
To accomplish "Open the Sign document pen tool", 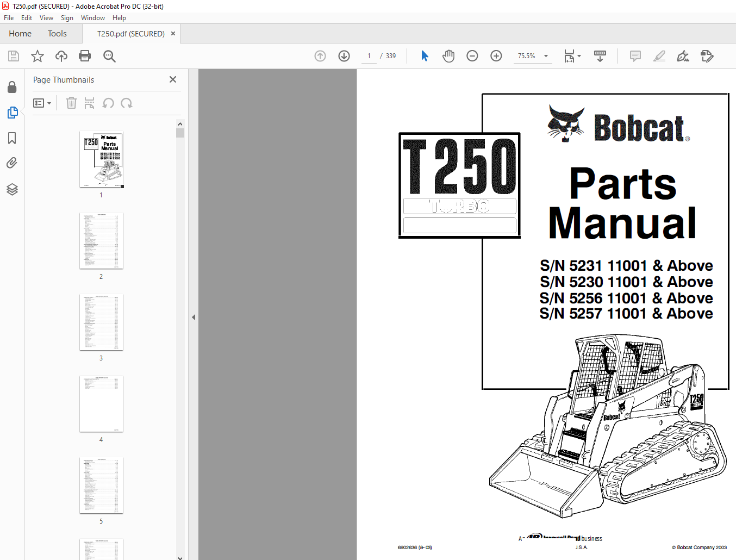I will click(683, 56).
